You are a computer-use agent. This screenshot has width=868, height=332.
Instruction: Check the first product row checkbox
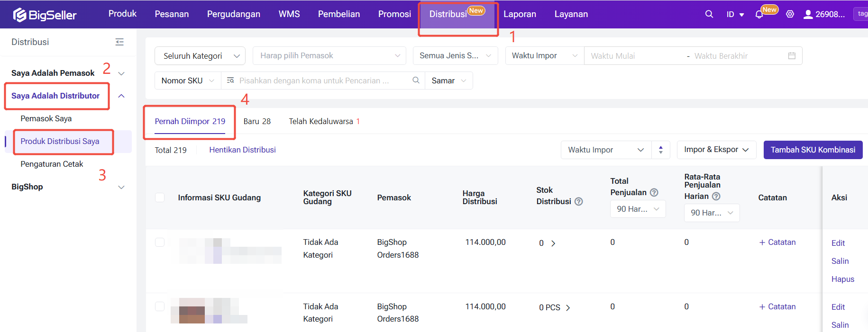[x=160, y=242]
